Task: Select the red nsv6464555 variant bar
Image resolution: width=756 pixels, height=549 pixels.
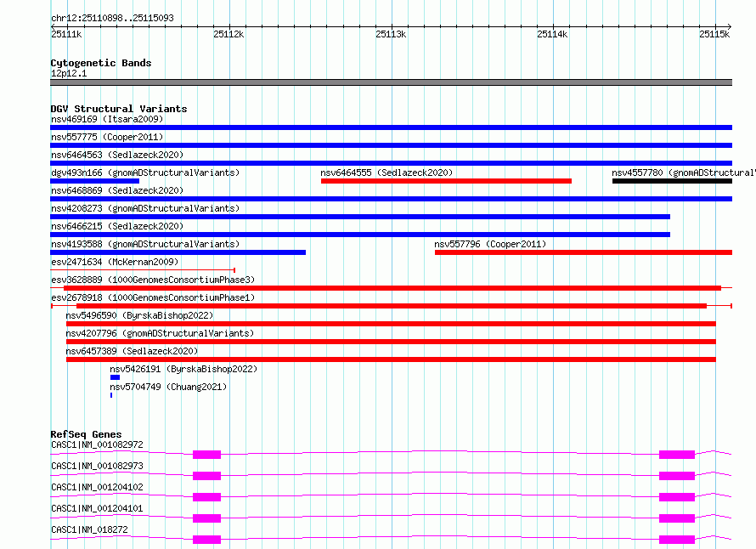Action: click(446, 181)
